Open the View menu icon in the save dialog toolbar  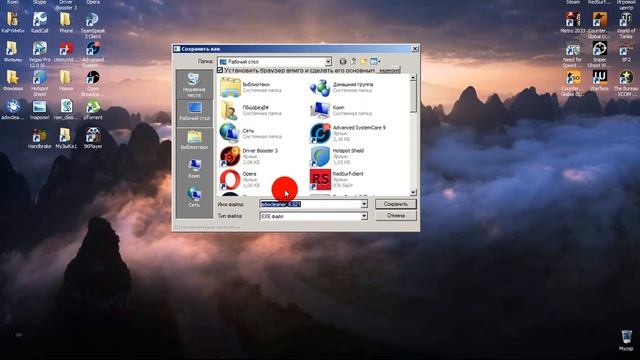click(375, 62)
